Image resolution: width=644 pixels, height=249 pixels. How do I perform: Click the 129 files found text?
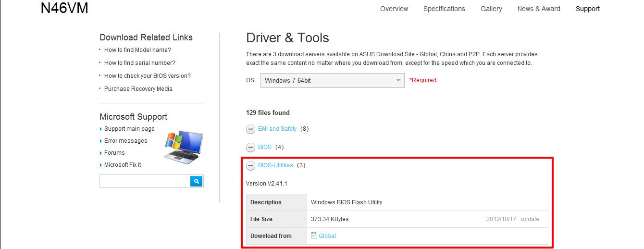coord(268,113)
